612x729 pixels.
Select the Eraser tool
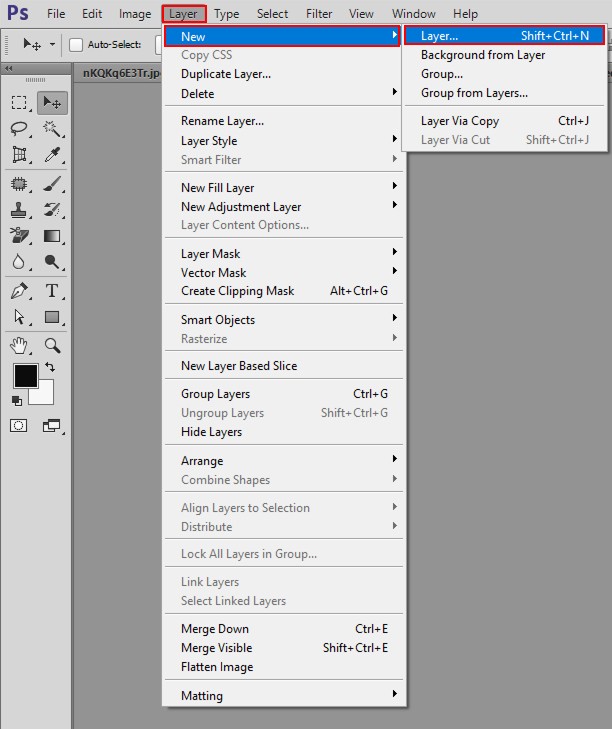[19, 236]
